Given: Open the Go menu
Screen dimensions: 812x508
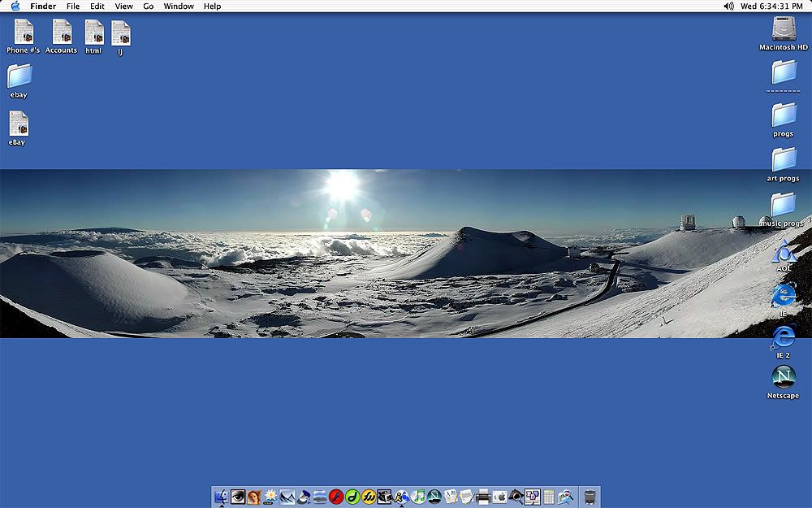Looking at the screenshot, I should (x=148, y=7).
